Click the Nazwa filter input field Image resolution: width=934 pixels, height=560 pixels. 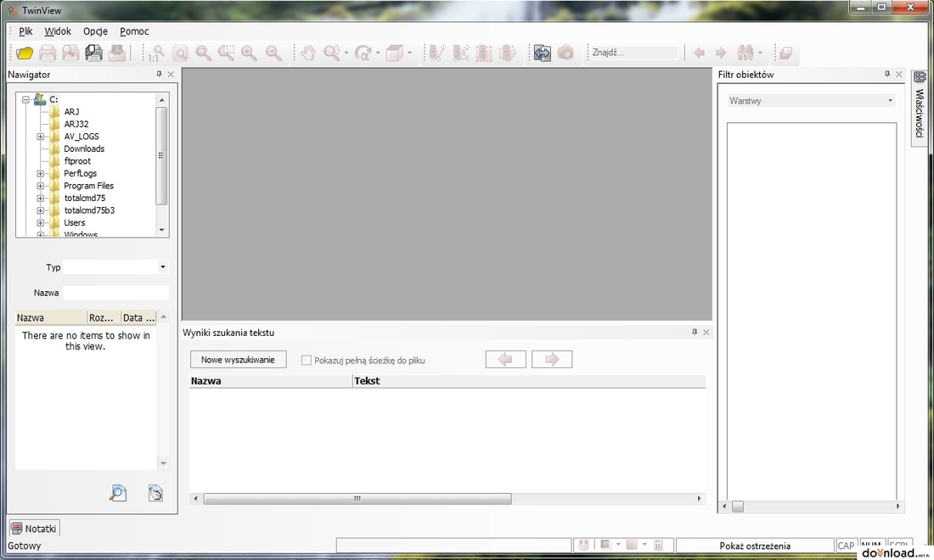pos(115,293)
